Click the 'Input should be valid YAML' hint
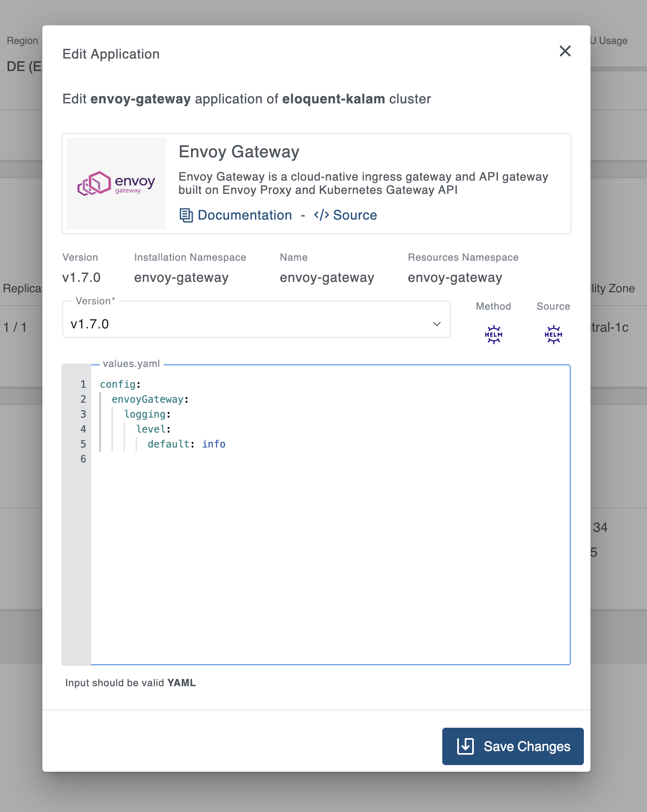Image resolution: width=647 pixels, height=812 pixels. [130, 683]
